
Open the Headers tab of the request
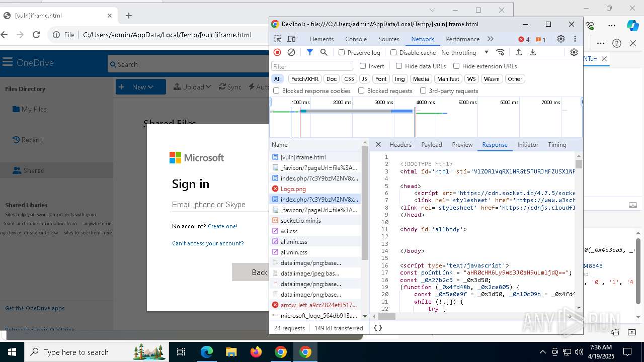point(400,144)
